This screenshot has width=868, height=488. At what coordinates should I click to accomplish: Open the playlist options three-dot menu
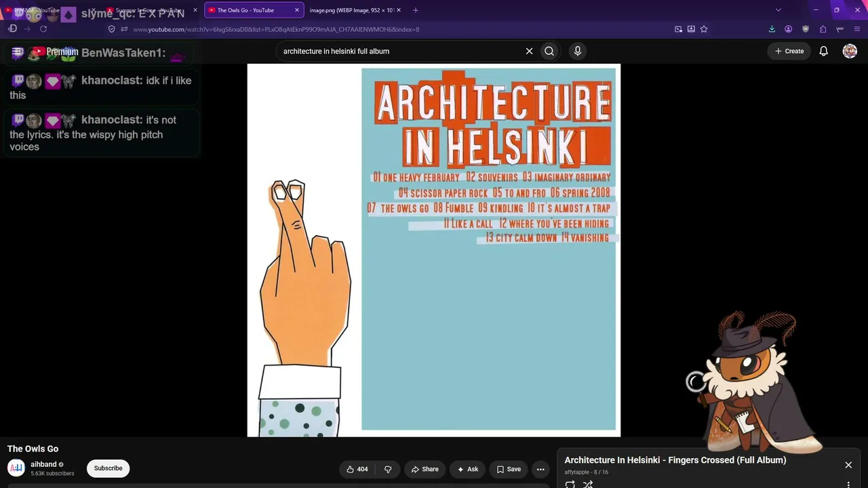848,484
